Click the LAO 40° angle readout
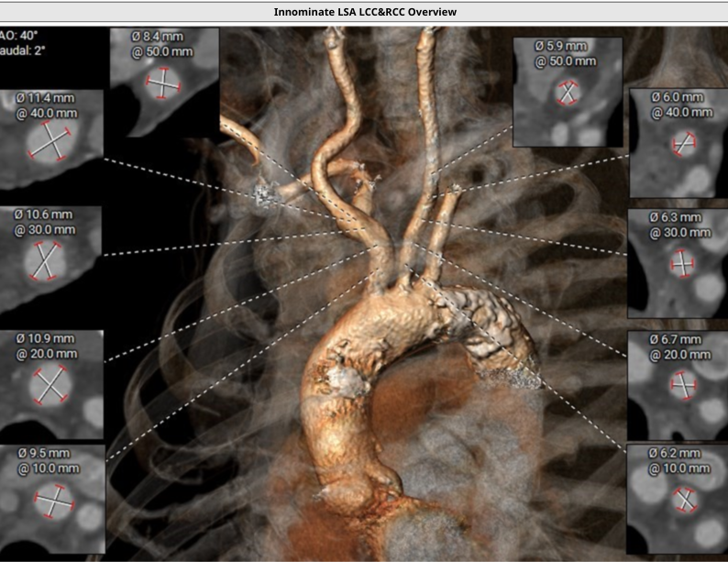The width and height of the screenshot is (728, 562). tap(17, 36)
